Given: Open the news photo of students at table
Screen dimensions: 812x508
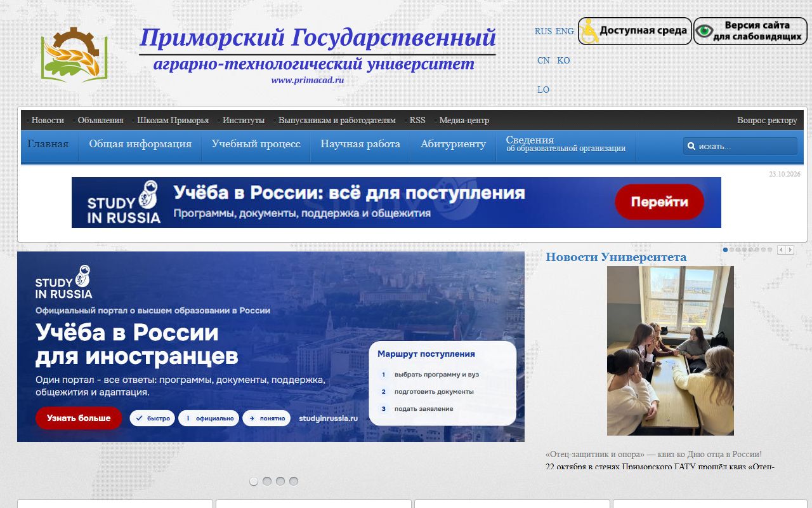Looking at the screenshot, I should pos(671,351).
